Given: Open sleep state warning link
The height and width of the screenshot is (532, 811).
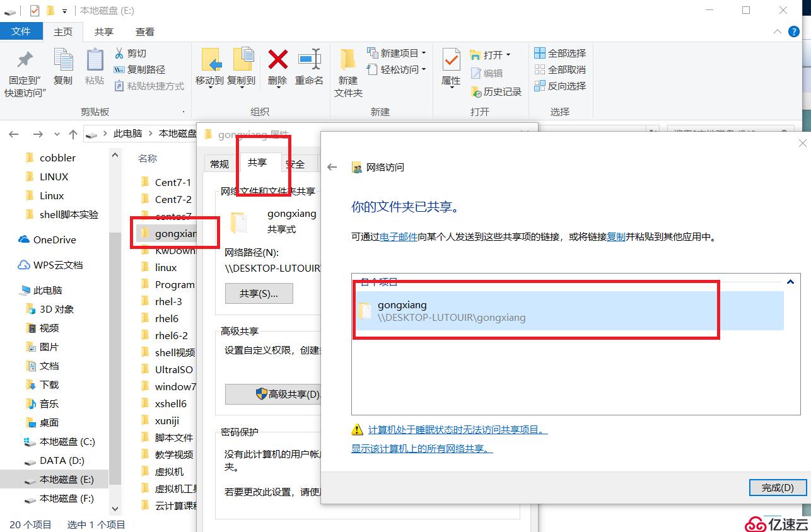Looking at the screenshot, I should (x=458, y=430).
